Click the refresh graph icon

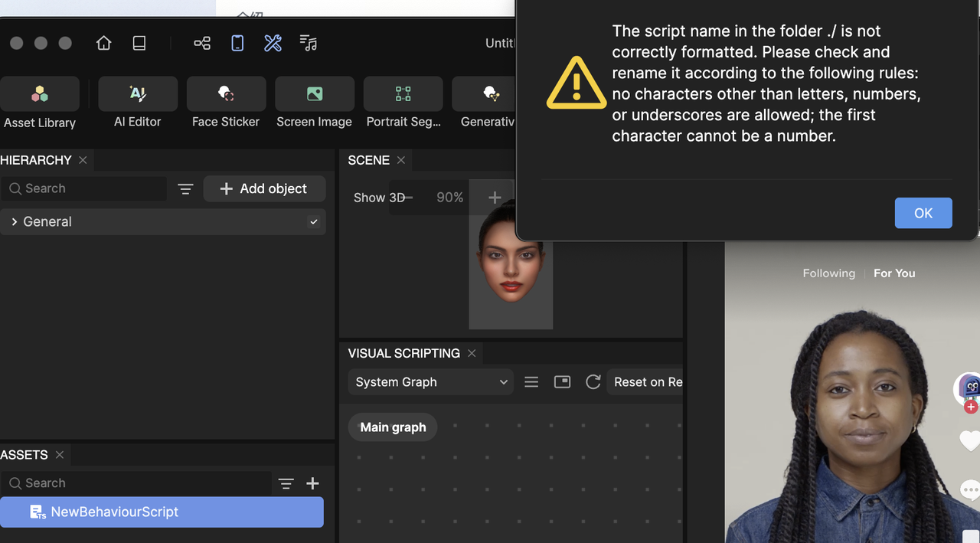point(593,382)
